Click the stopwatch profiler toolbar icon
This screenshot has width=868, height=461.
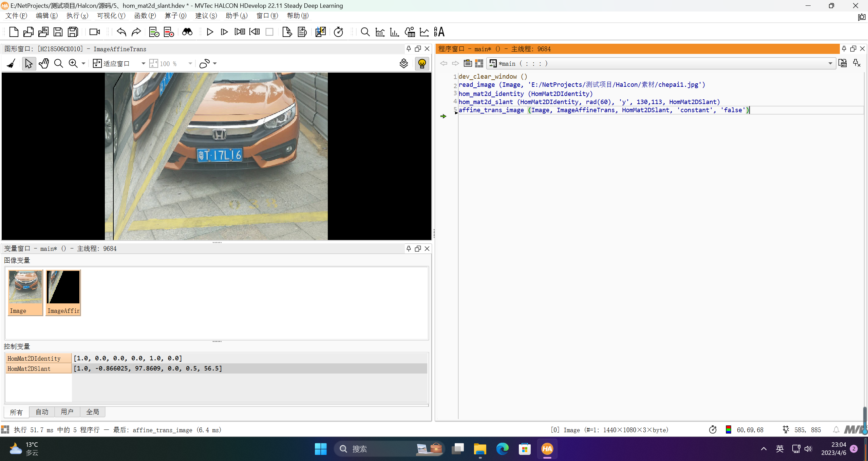point(338,32)
